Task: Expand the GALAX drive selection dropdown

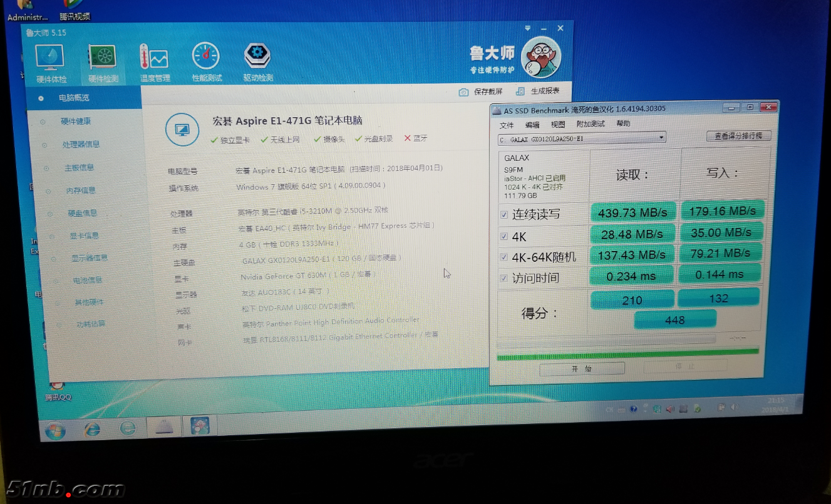Action: (661, 138)
